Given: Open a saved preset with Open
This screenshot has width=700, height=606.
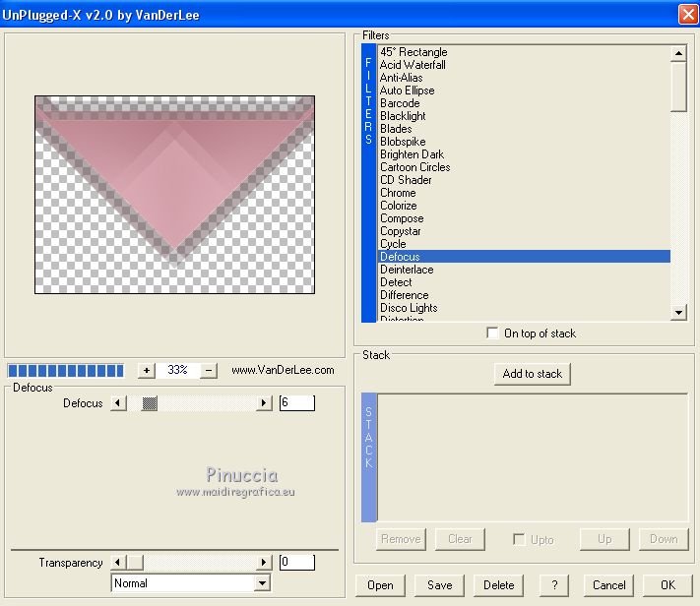Looking at the screenshot, I should (x=380, y=585).
